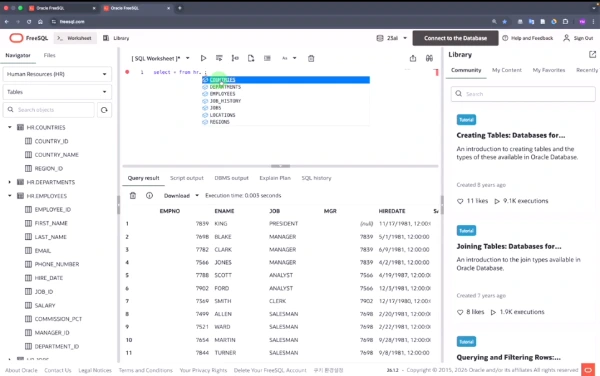Open Delete Your FreeSQL Account link
Viewport: 600px width, 376px height.
coord(270,370)
